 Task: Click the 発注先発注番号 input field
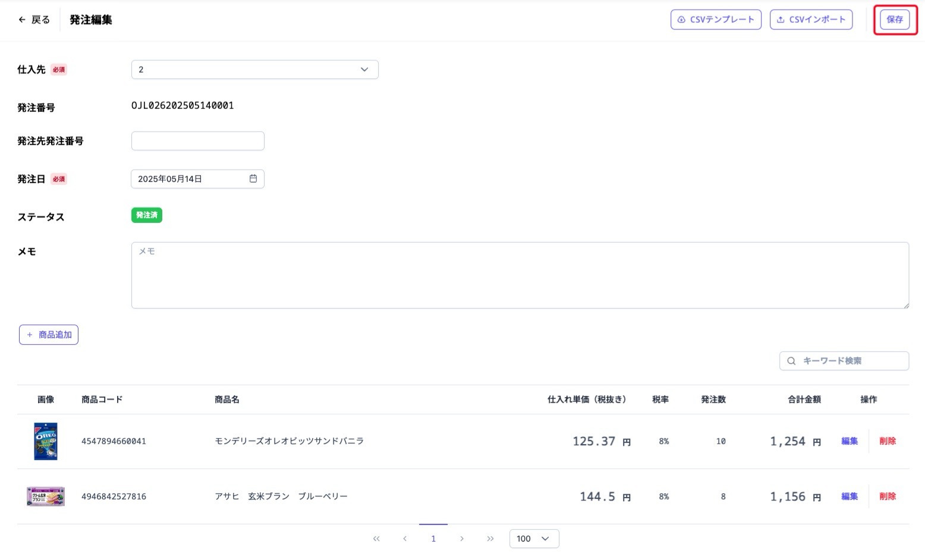pyautogui.click(x=197, y=141)
